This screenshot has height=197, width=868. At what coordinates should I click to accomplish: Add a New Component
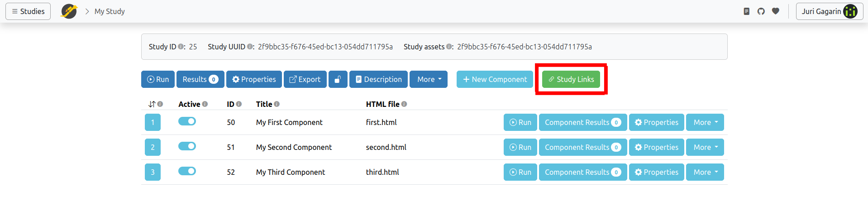495,79
